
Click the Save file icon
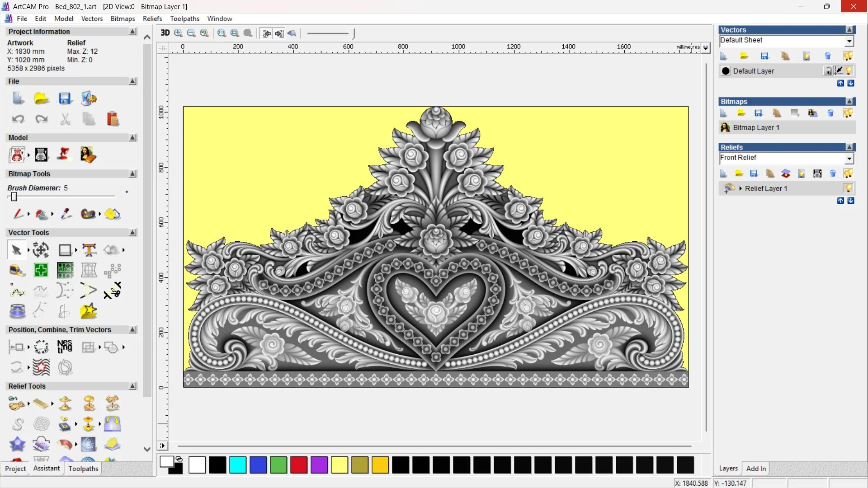(x=65, y=99)
